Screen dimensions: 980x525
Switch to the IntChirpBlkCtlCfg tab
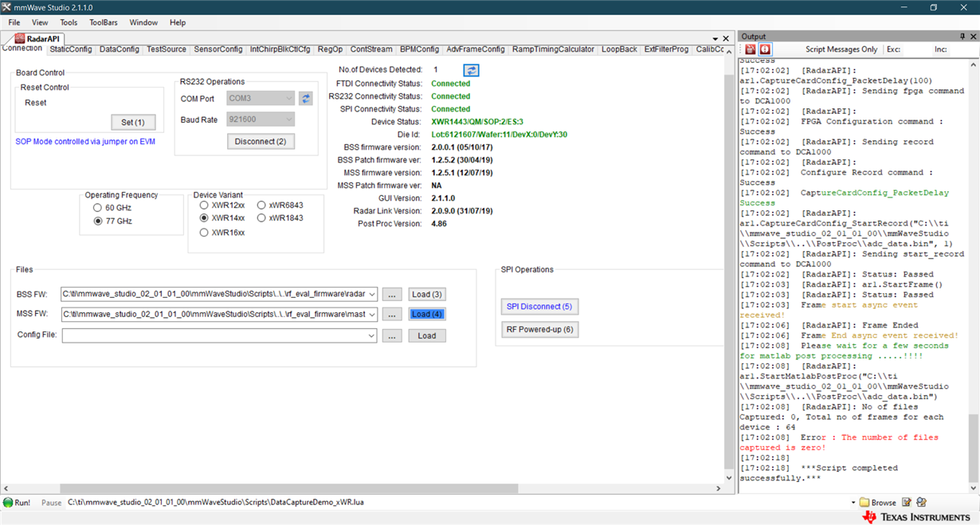280,49
